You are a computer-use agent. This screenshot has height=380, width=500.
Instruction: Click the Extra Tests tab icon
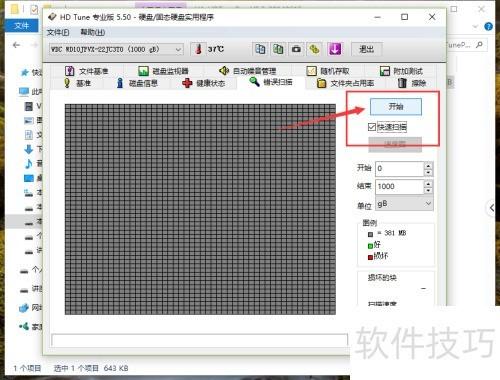coord(385,71)
